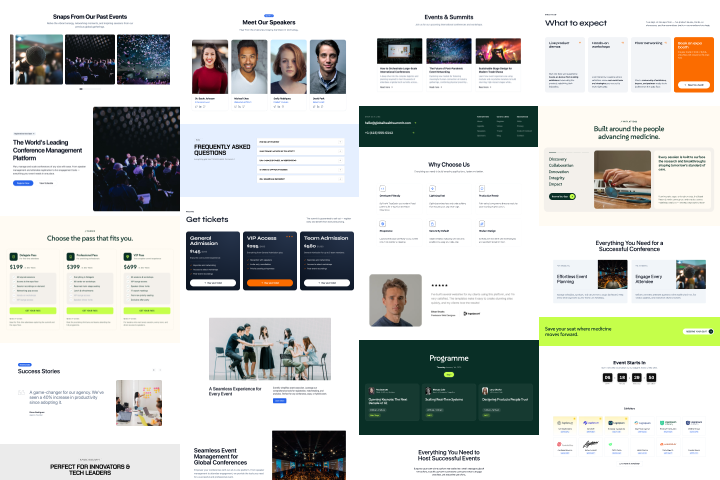Screen dimensions: 720x480
Task: Click green button under Delegate Pass
Action: point(33,311)
